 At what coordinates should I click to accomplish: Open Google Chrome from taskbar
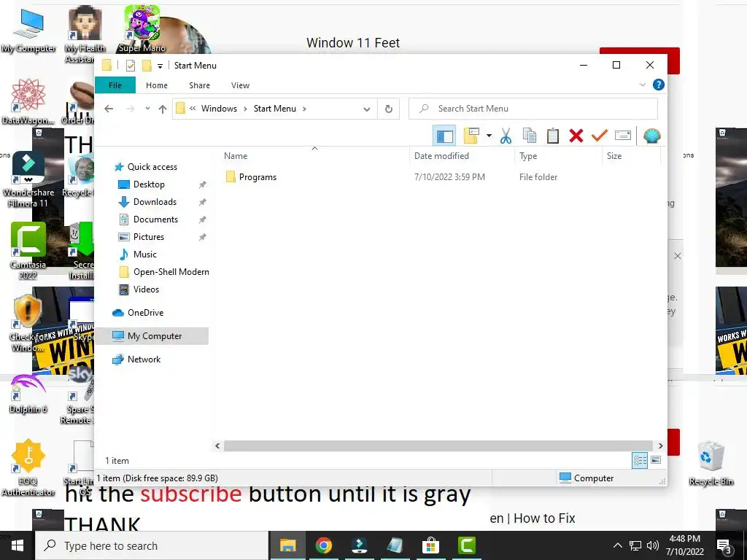pos(323,545)
